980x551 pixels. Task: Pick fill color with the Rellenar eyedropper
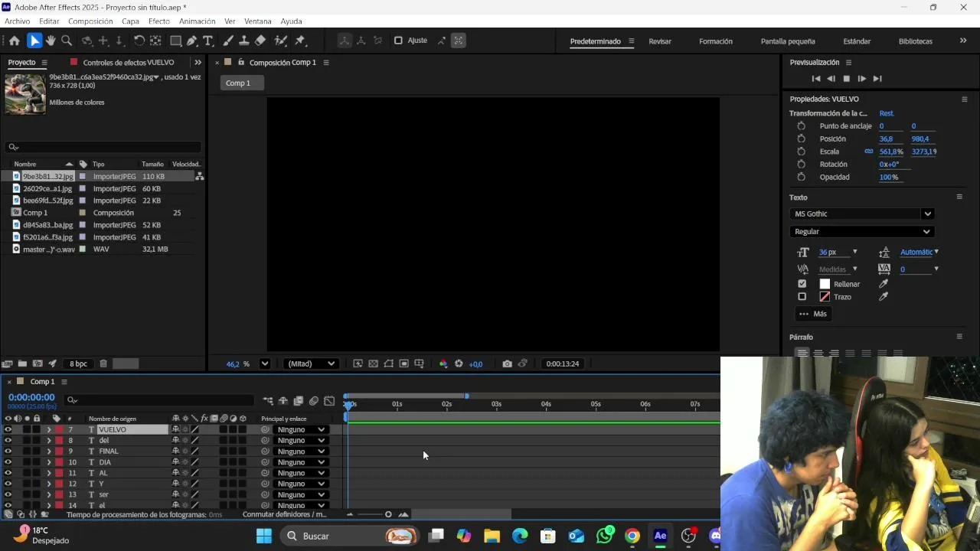[x=884, y=284]
